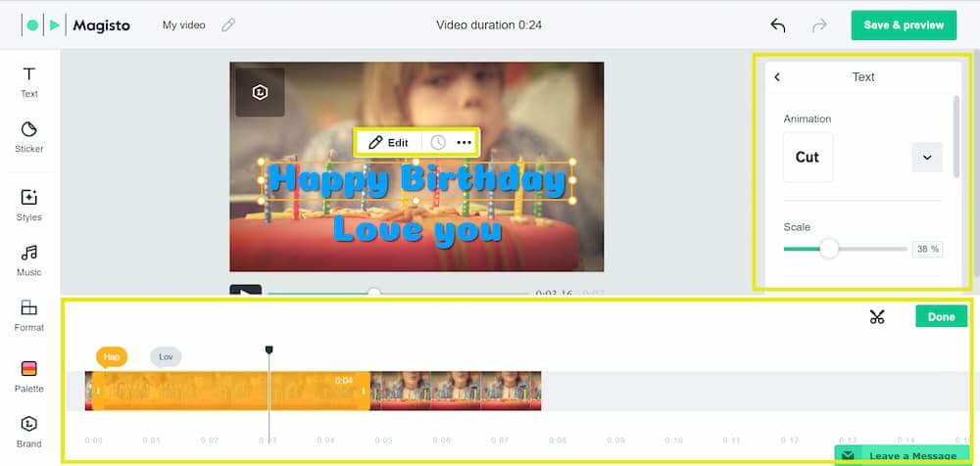Open the Brand settings
This screenshot has width=980, height=466.
(29, 430)
